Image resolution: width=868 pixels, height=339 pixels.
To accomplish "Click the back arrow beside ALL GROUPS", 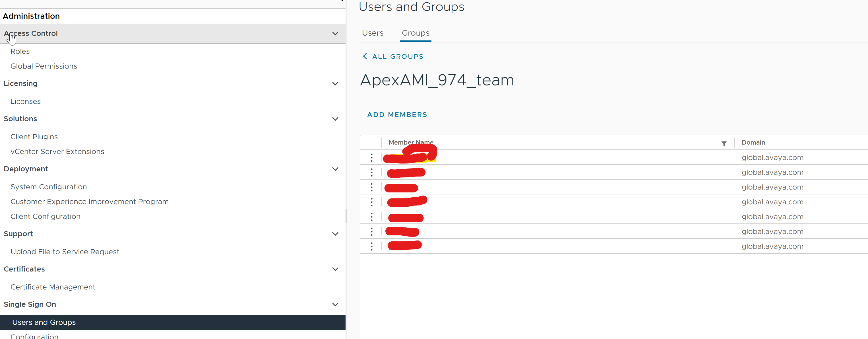I will 364,56.
